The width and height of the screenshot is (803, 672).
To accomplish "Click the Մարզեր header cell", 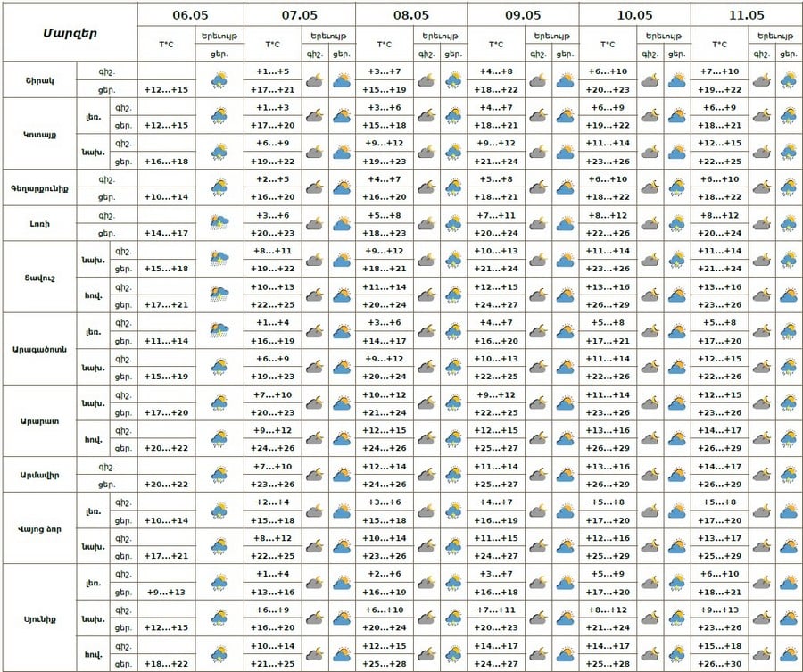I will click(x=70, y=33).
